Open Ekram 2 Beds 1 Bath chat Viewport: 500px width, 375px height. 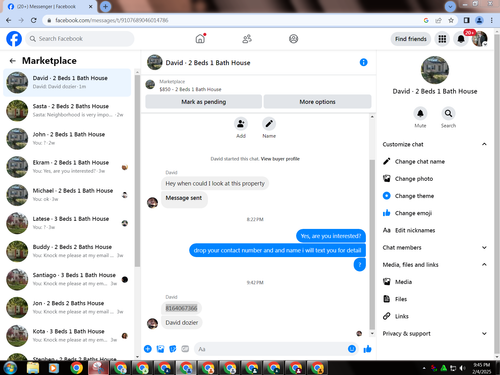tap(67, 167)
